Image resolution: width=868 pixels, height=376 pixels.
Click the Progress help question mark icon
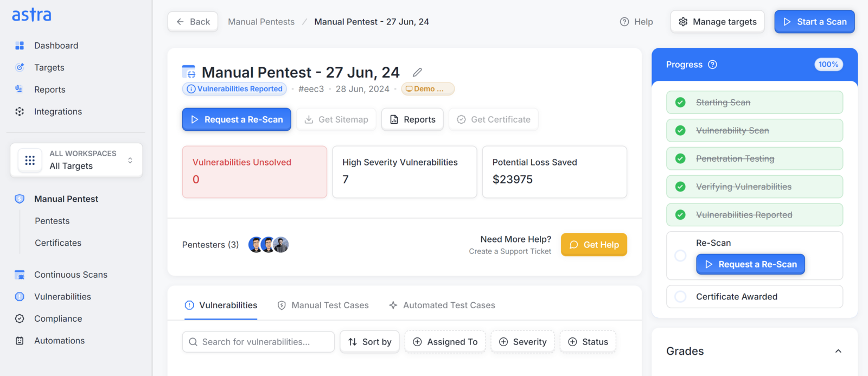coord(713,65)
